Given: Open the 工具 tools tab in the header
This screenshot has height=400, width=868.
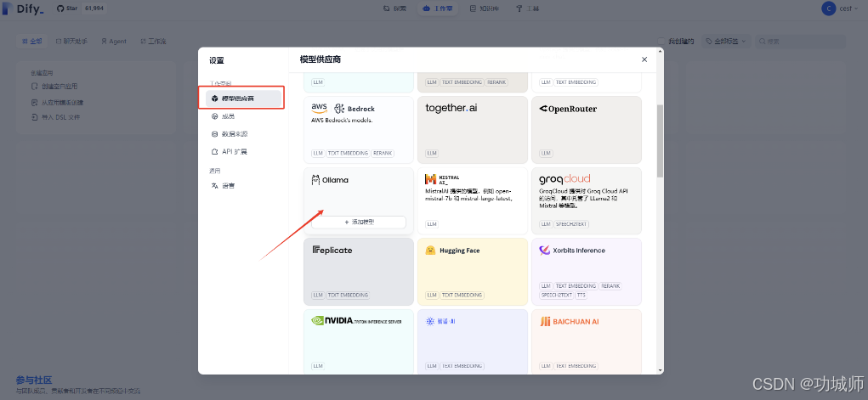Looking at the screenshot, I should 528,8.
